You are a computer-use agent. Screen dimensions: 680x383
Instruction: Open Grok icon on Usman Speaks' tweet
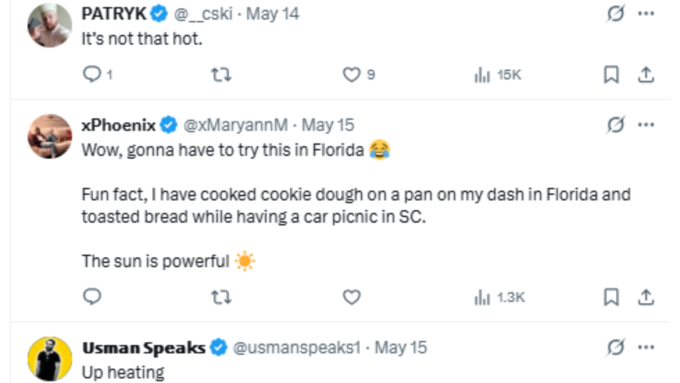(615, 347)
